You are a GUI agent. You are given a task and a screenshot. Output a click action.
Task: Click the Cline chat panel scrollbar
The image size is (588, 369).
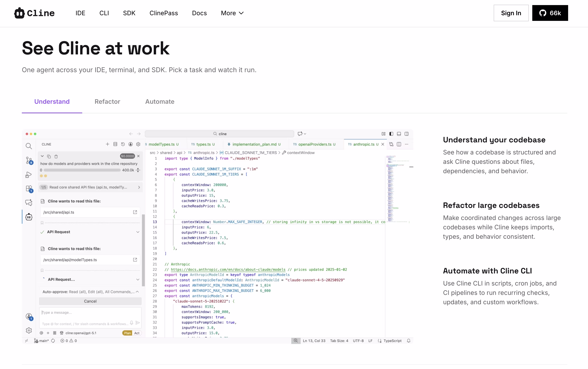point(143,250)
